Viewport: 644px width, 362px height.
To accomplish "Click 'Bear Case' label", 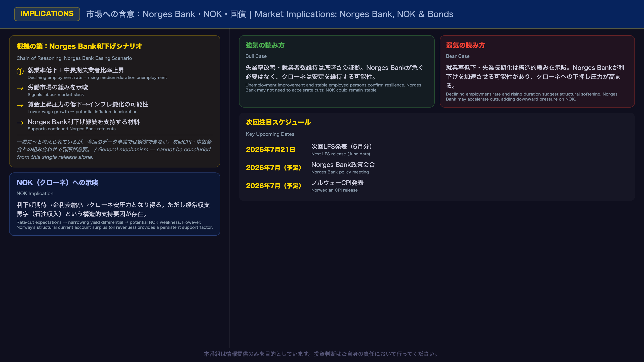I will [x=458, y=56].
